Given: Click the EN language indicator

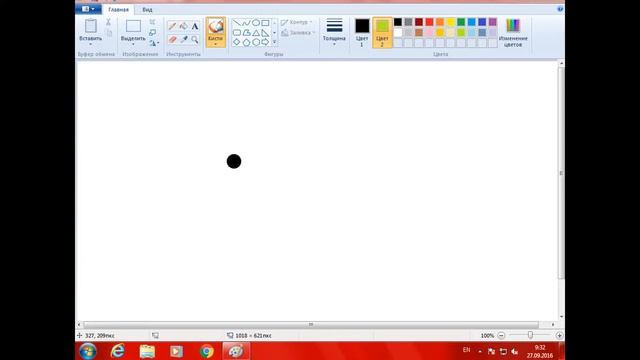Looking at the screenshot, I should point(466,350).
